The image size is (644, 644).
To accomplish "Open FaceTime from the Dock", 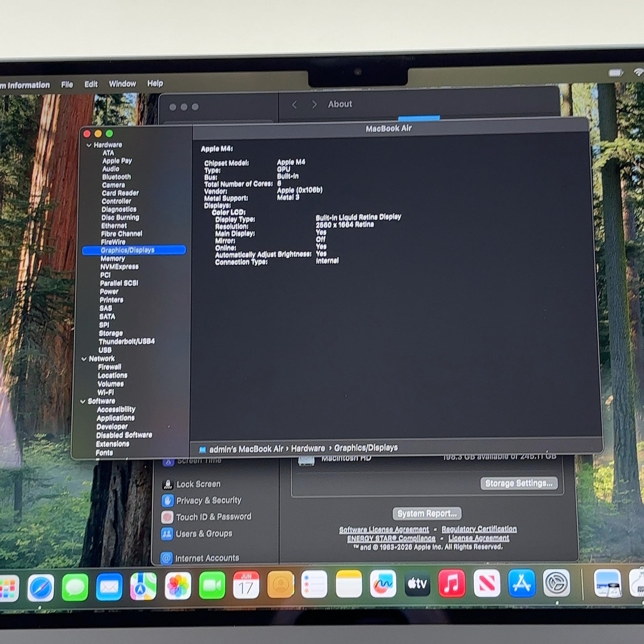I will (x=212, y=586).
